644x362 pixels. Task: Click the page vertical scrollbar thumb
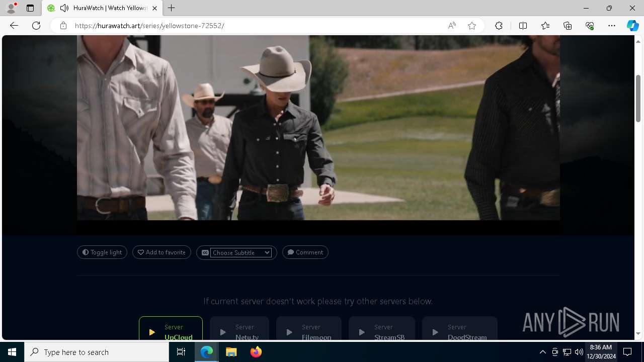point(638,98)
